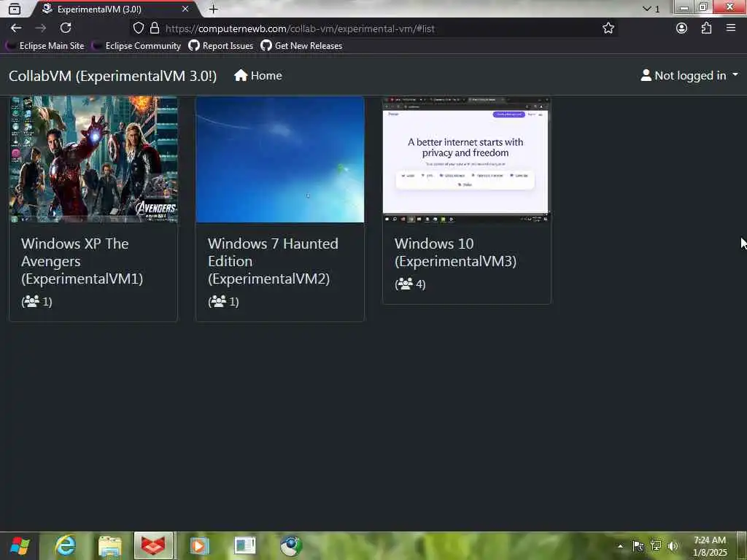Open the Windows 10 VM thumbnail
The width and height of the screenshot is (747, 560).
466,160
